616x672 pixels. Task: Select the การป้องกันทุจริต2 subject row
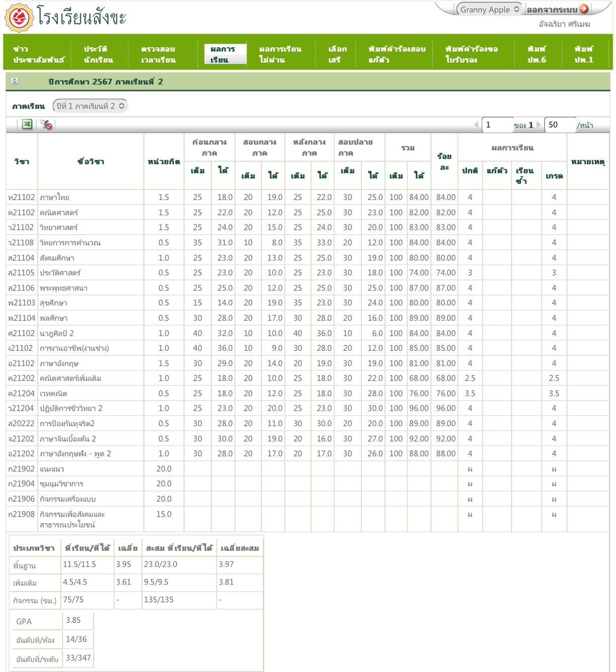pos(308,423)
